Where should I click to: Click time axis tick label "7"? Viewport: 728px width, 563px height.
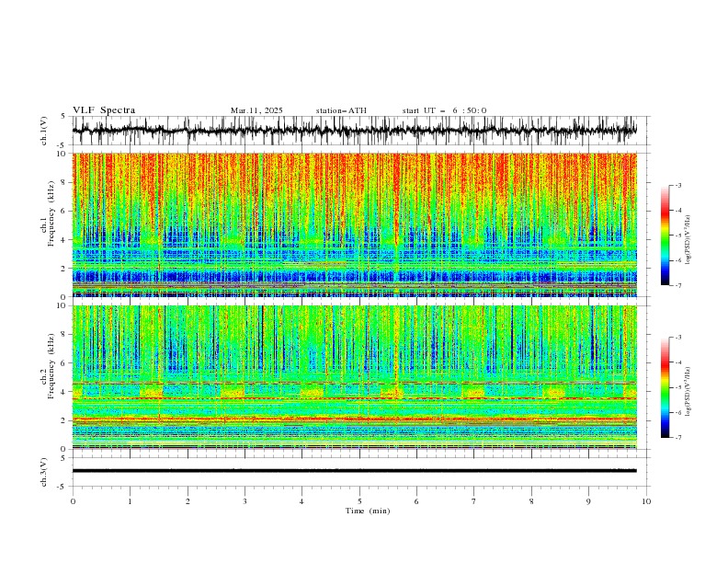click(x=474, y=501)
